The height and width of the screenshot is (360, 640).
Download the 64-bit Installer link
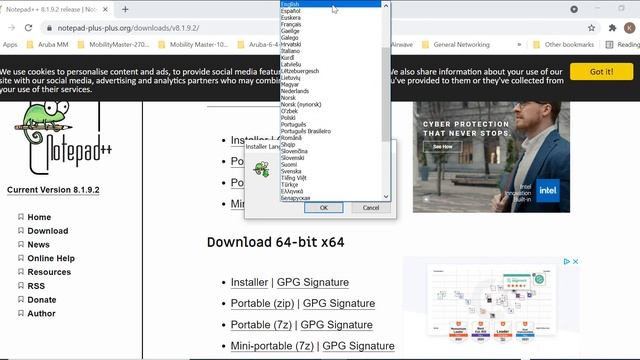point(249,282)
